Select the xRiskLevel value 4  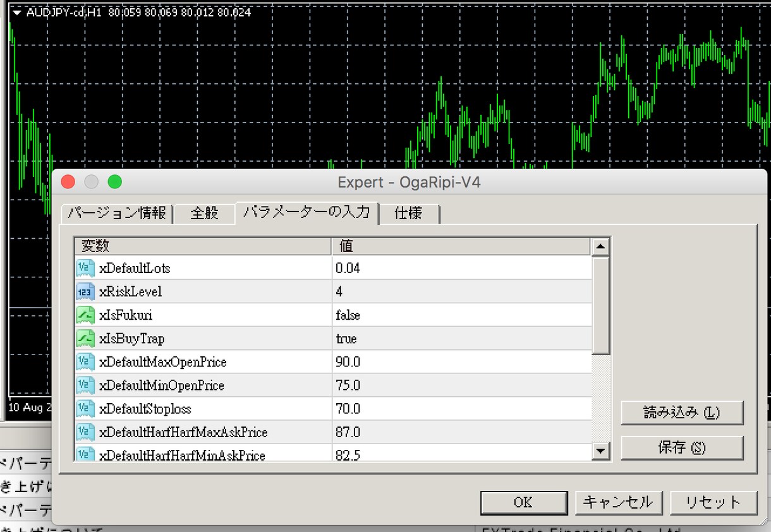[x=339, y=291]
